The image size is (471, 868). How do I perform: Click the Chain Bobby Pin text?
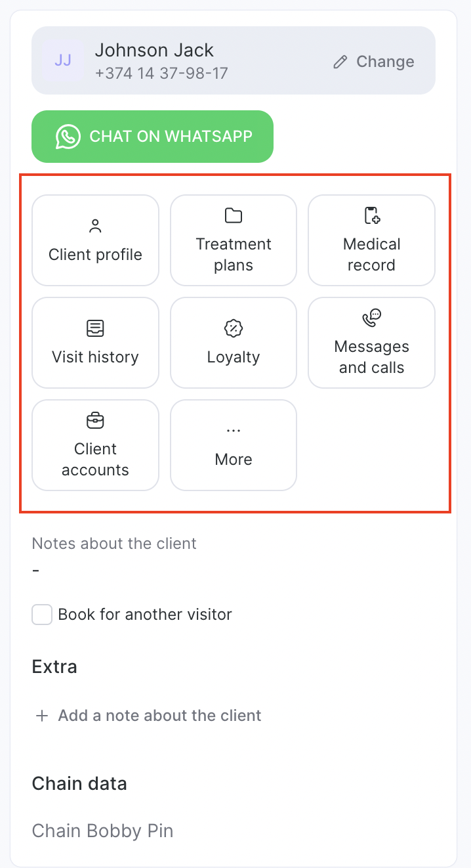[102, 831]
